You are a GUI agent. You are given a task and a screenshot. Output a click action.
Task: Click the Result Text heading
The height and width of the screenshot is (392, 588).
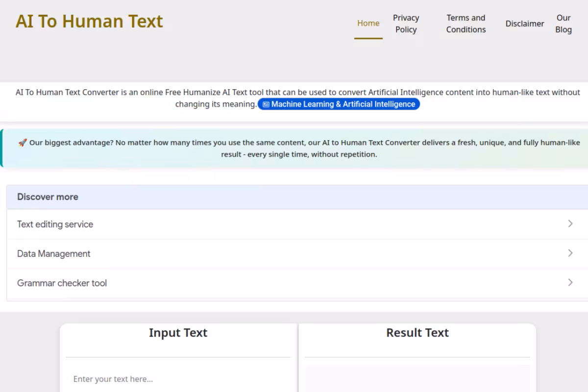tap(417, 333)
